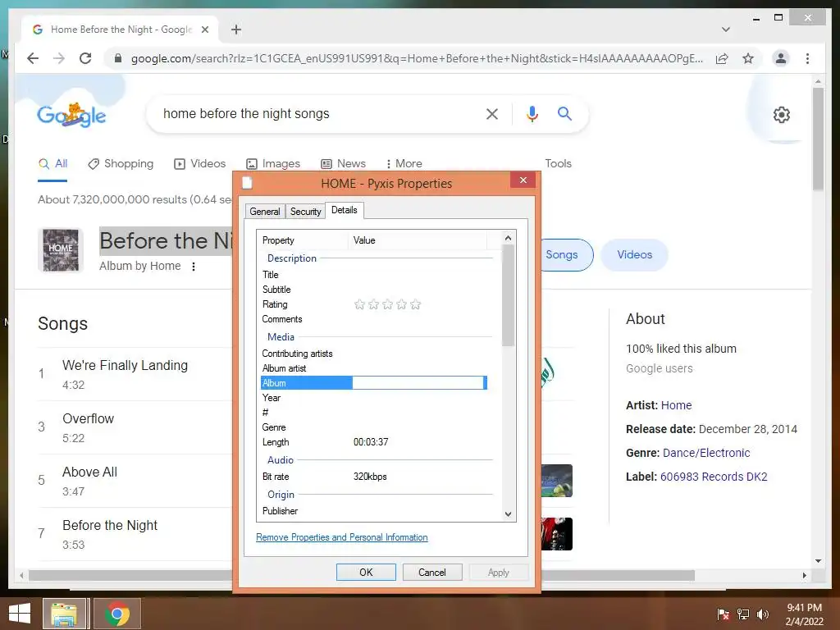The image size is (840, 630).
Task: Set rating to one star
Action: [359, 305]
